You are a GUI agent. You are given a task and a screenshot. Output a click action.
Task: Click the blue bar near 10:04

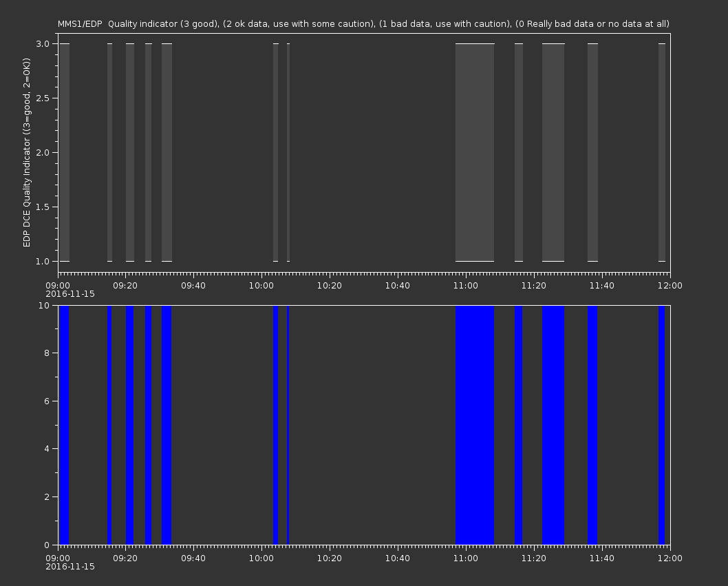tap(276, 425)
